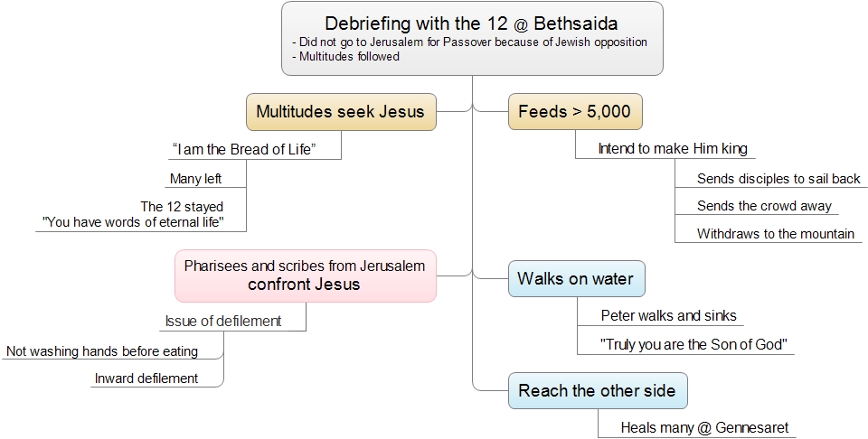Viewport: 868px width, 439px height.
Task: Click the Inward defilement subtopic
Action: [x=146, y=378]
